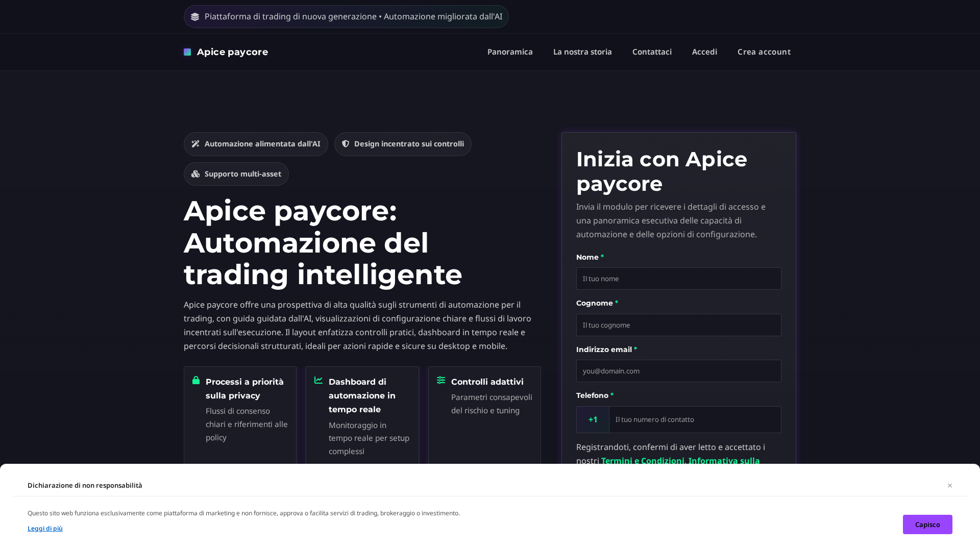
Task: Click the icon on the 'Supporto multi-asset' badge
Action: 195,174
